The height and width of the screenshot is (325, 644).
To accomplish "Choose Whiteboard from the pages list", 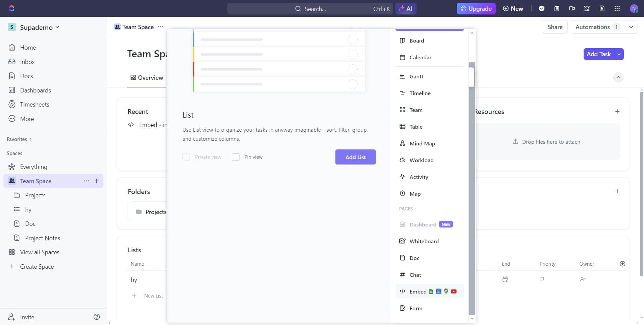I will [424, 241].
